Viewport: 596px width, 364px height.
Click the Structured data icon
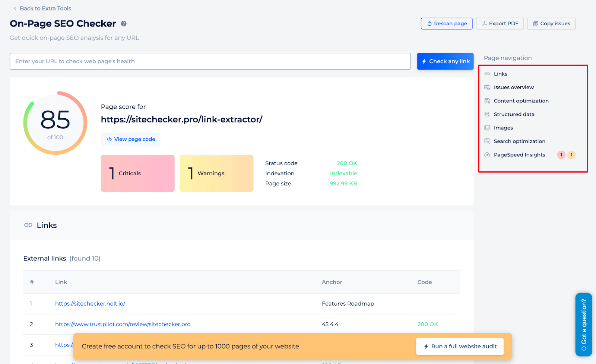487,114
